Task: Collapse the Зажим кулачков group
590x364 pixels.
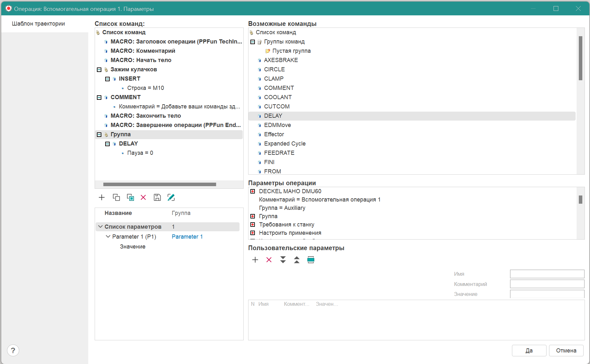Action: [x=99, y=70]
